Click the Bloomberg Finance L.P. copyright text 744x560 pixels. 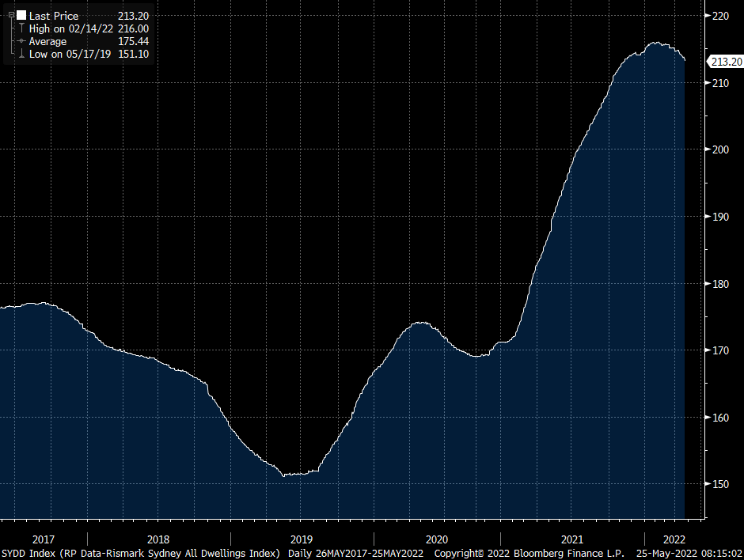coord(568,552)
